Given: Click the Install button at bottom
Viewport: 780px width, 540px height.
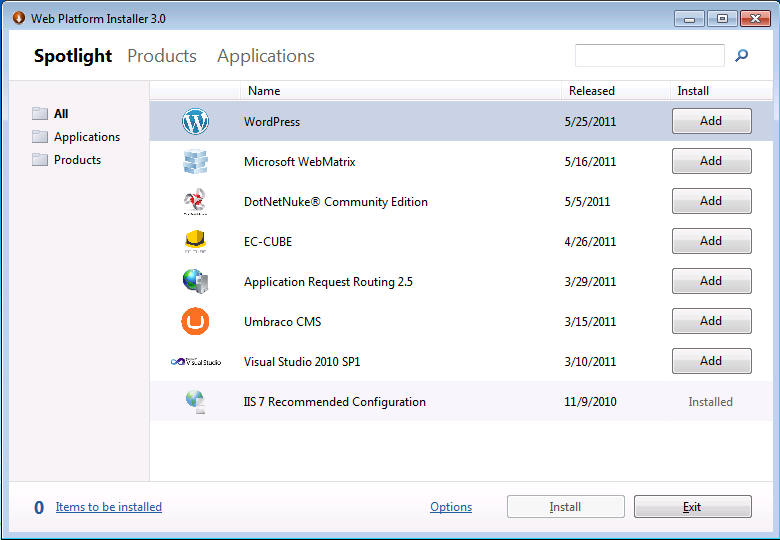Looking at the screenshot, I should (566, 507).
